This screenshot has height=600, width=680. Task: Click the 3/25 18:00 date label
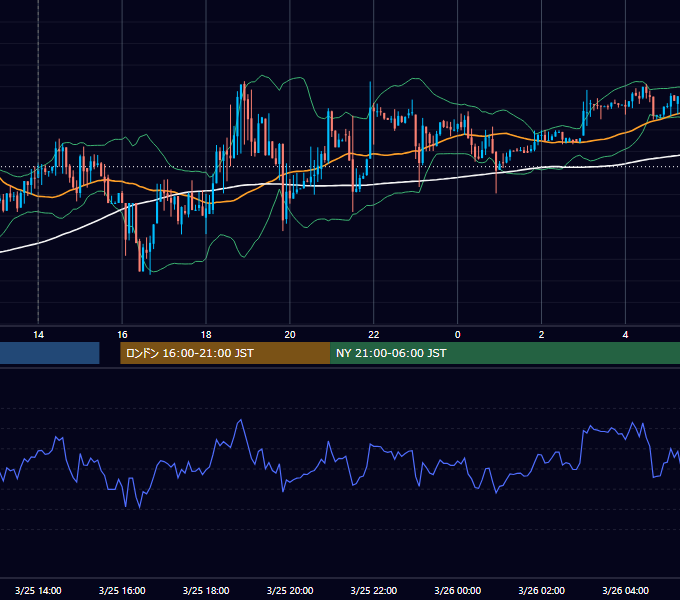click(206, 590)
